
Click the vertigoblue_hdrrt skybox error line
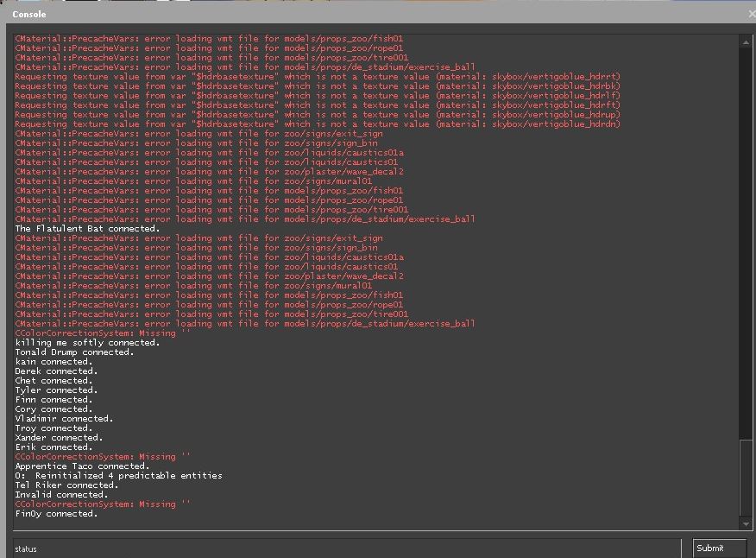click(x=318, y=76)
